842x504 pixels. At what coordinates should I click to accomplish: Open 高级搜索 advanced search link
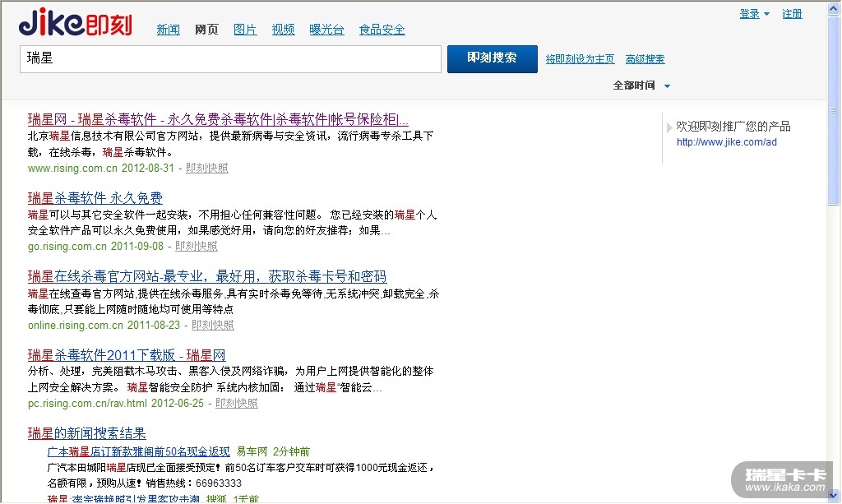point(645,59)
